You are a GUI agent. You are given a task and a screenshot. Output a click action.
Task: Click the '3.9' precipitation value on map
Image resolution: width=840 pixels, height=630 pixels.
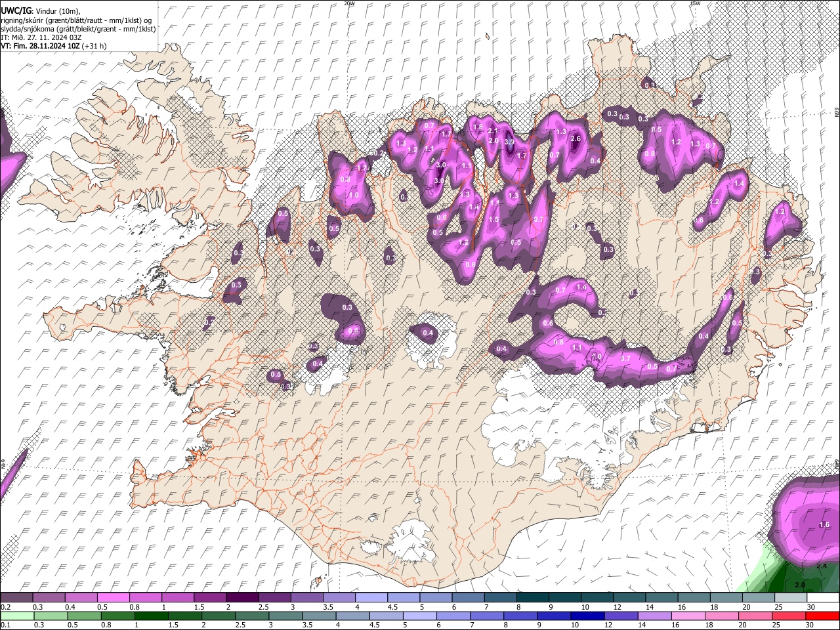click(x=509, y=142)
